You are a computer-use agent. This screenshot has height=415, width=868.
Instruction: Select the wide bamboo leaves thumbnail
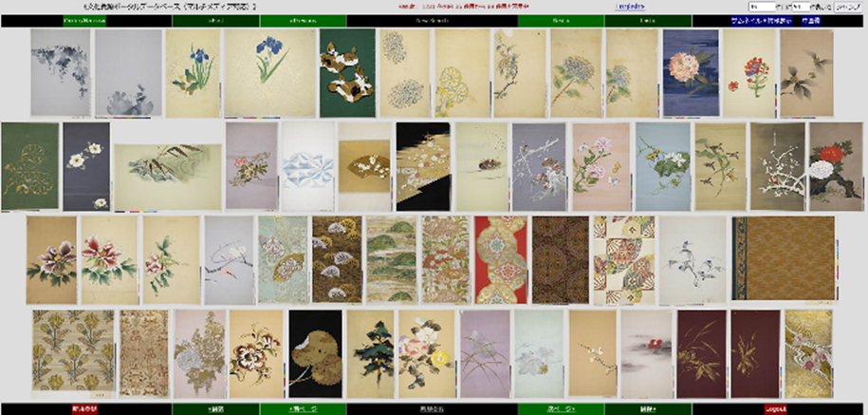[x=167, y=177]
